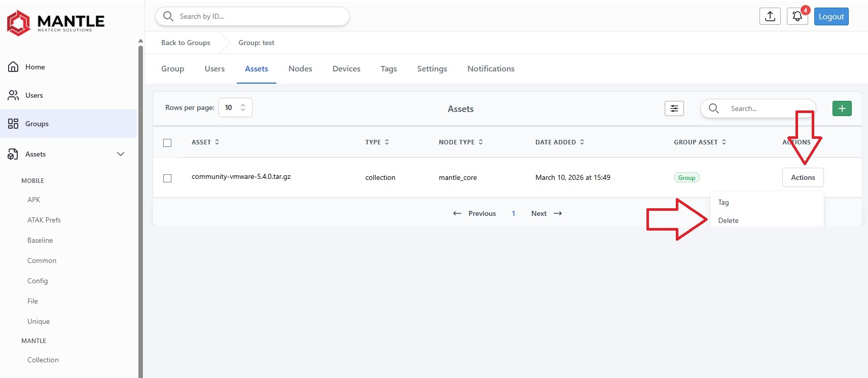Click the Users icon in sidebar
The height and width of the screenshot is (378, 868).
[13, 95]
